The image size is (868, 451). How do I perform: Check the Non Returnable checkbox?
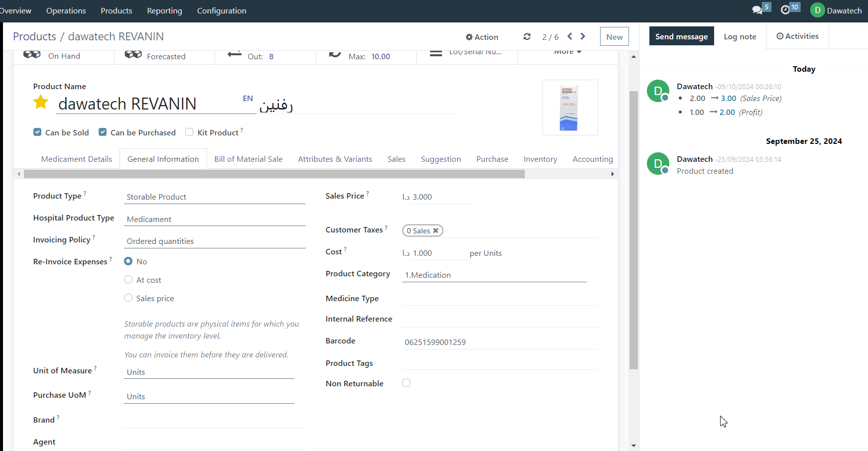coord(406,383)
